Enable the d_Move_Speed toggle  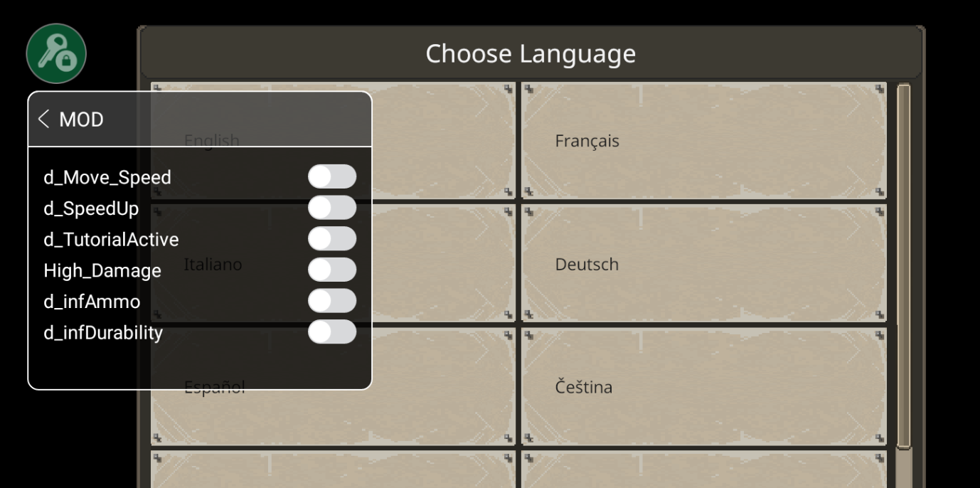332,176
